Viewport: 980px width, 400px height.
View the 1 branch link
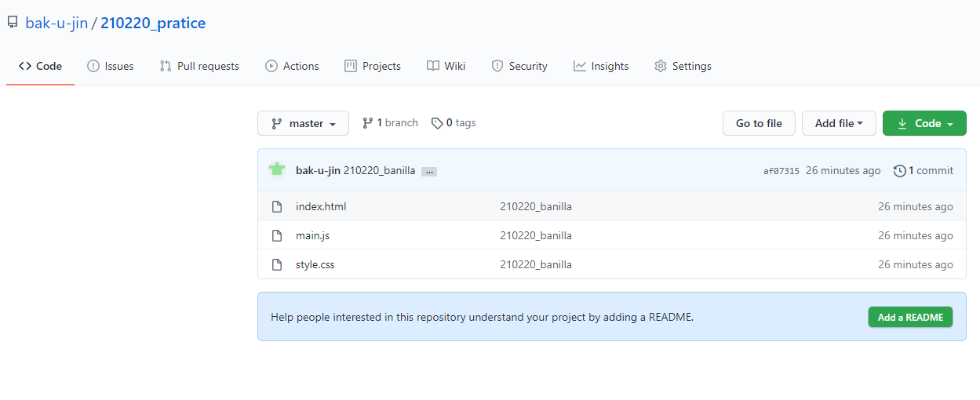390,123
